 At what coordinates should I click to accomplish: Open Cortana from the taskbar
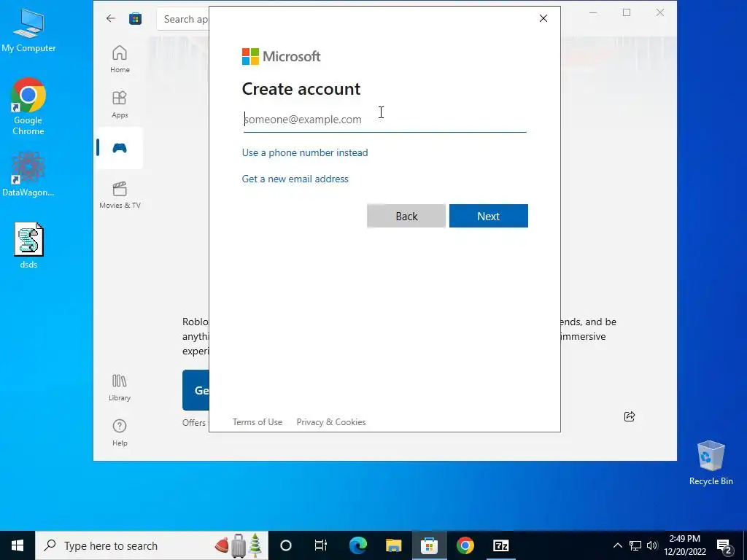coord(286,545)
